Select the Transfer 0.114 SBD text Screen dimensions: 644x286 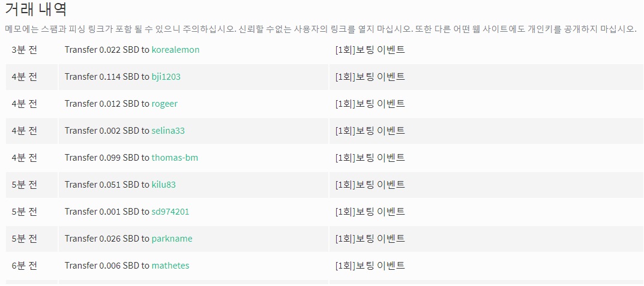(x=102, y=77)
